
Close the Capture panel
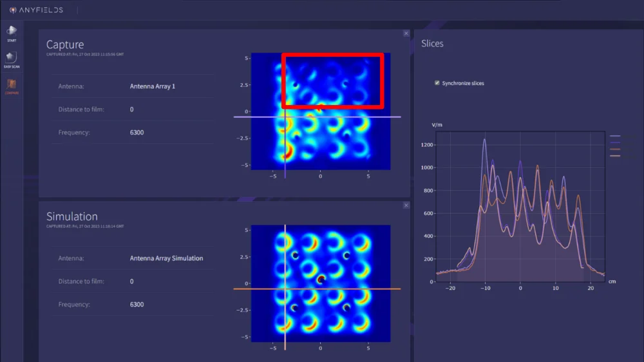pos(406,33)
